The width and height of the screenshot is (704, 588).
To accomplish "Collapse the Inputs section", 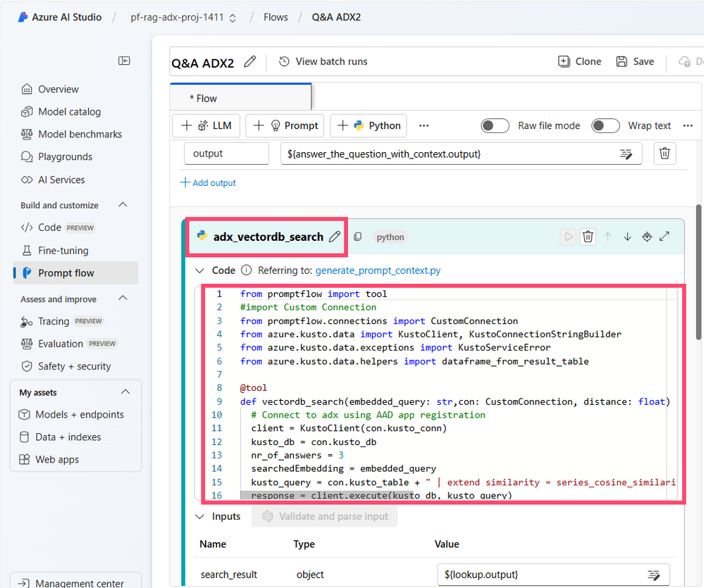I will pyautogui.click(x=199, y=516).
